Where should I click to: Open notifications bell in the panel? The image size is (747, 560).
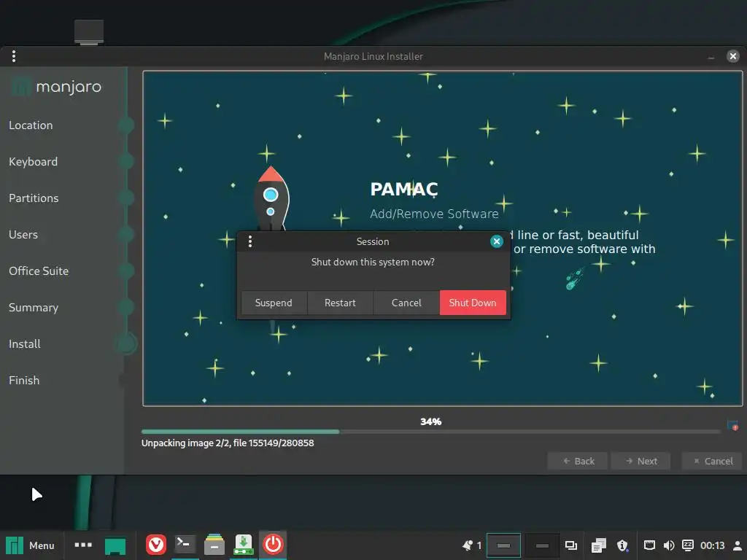[x=468, y=545]
